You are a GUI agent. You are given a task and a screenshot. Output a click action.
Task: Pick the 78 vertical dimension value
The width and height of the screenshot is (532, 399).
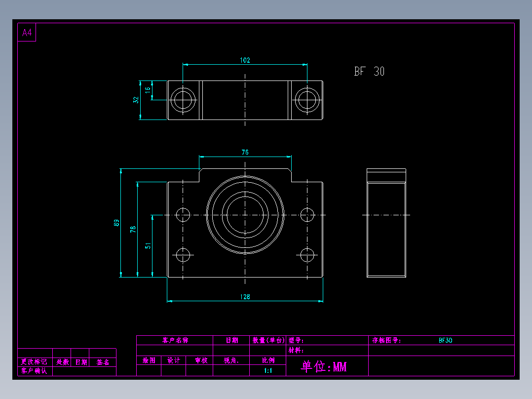[133, 230]
